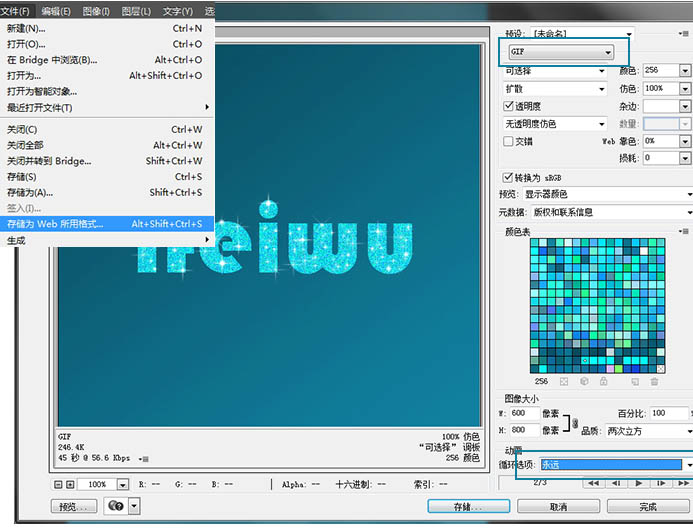Go to last animation frame
Image resolution: width=693 pixels, height=529 pixels.
(x=683, y=483)
